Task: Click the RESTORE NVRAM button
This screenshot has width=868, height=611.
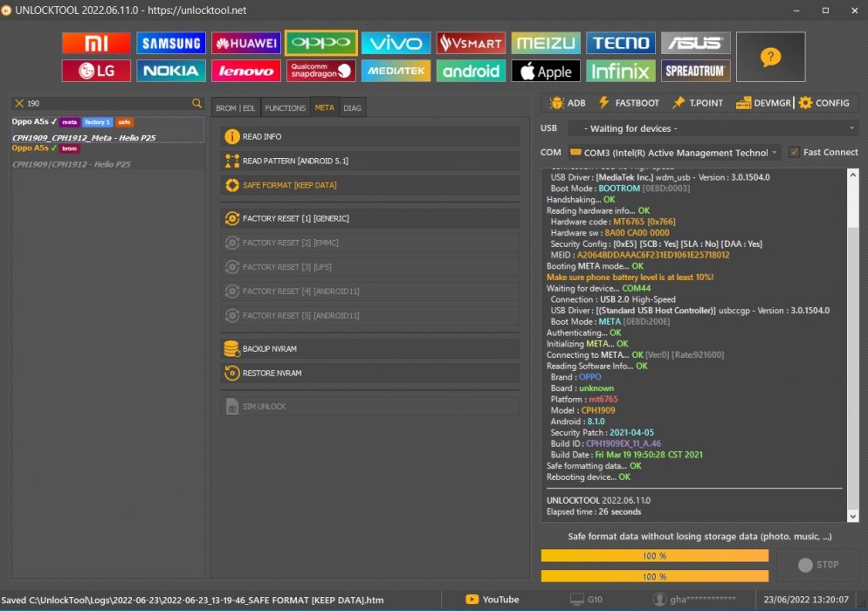Action: [x=369, y=373]
